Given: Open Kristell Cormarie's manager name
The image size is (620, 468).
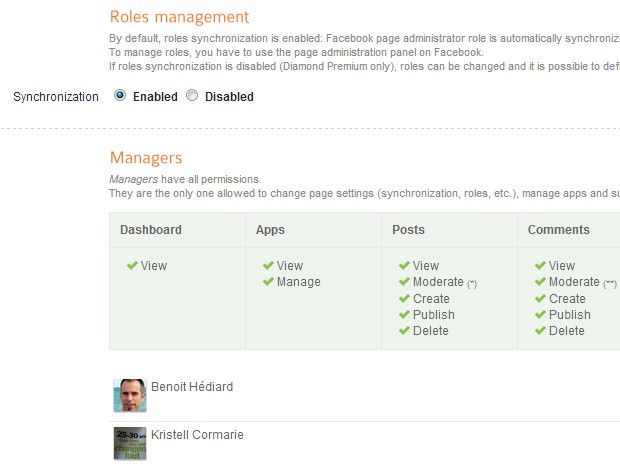Looking at the screenshot, I should pos(197,435).
